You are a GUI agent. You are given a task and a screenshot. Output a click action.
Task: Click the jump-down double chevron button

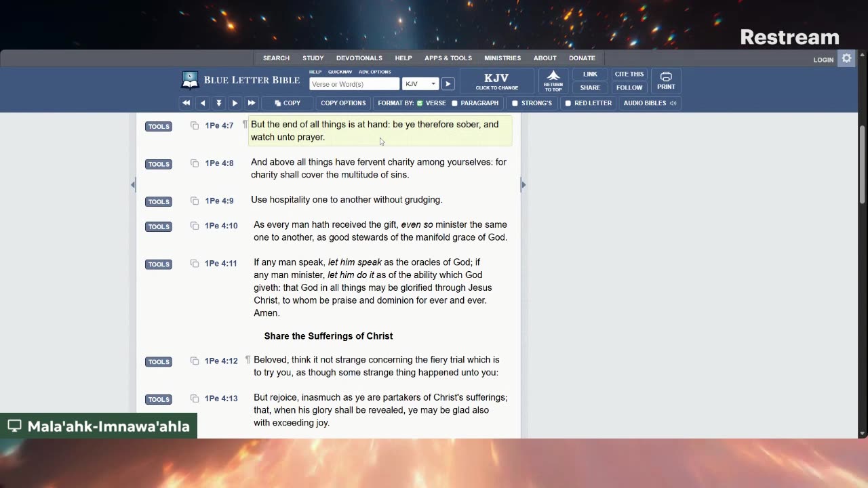(218, 103)
